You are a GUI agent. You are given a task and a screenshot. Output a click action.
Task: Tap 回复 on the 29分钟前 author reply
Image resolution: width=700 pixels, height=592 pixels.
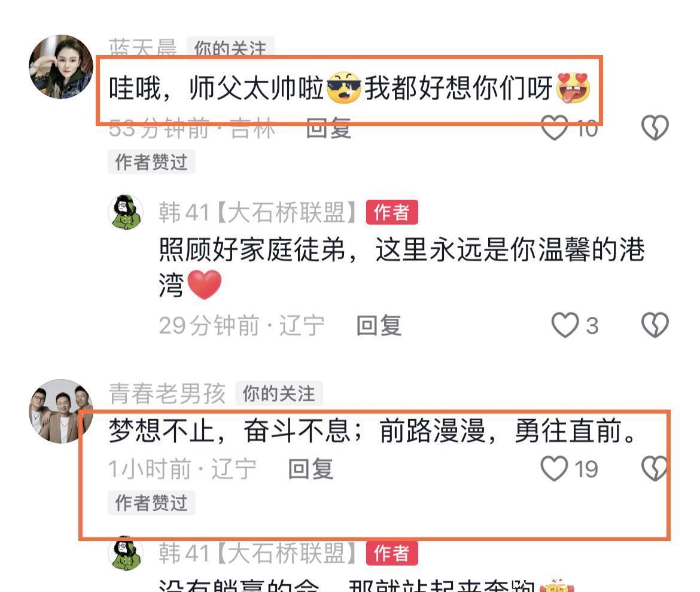pyautogui.click(x=379, y=325)
